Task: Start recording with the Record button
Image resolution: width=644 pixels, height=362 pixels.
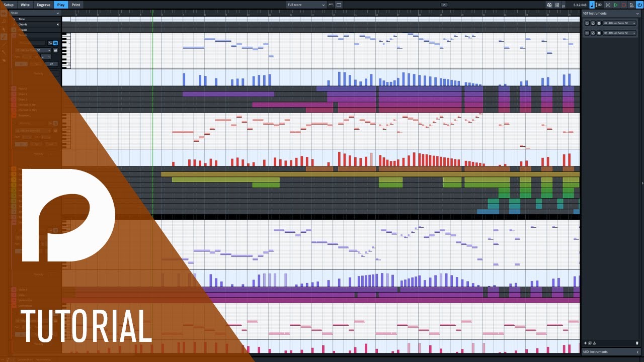Action: click(x=624, y=5)
